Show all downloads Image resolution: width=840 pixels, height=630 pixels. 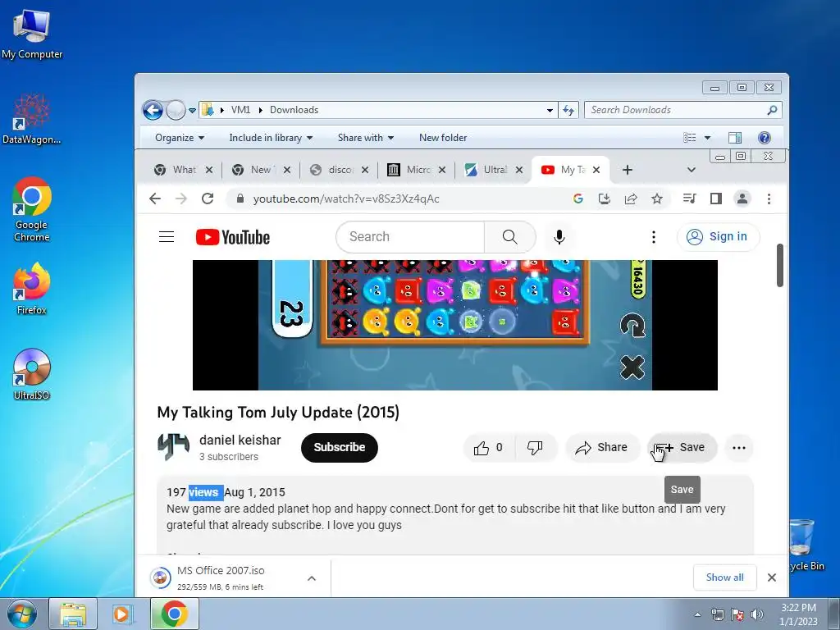(724, 577)
